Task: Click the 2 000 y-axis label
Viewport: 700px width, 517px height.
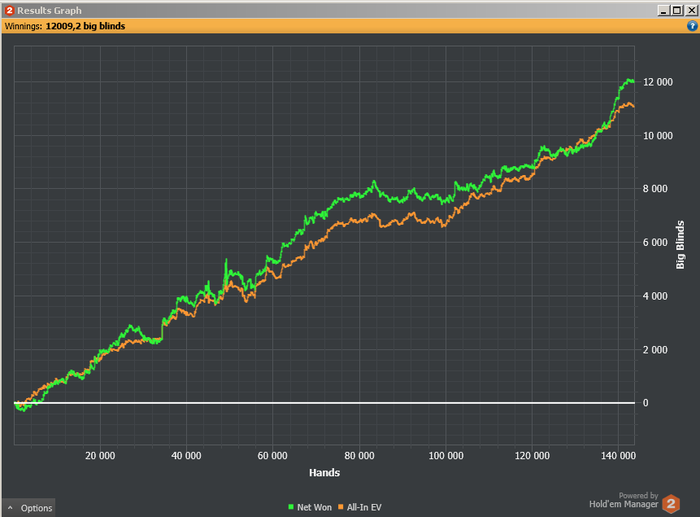Action: [x=655, y=350]
